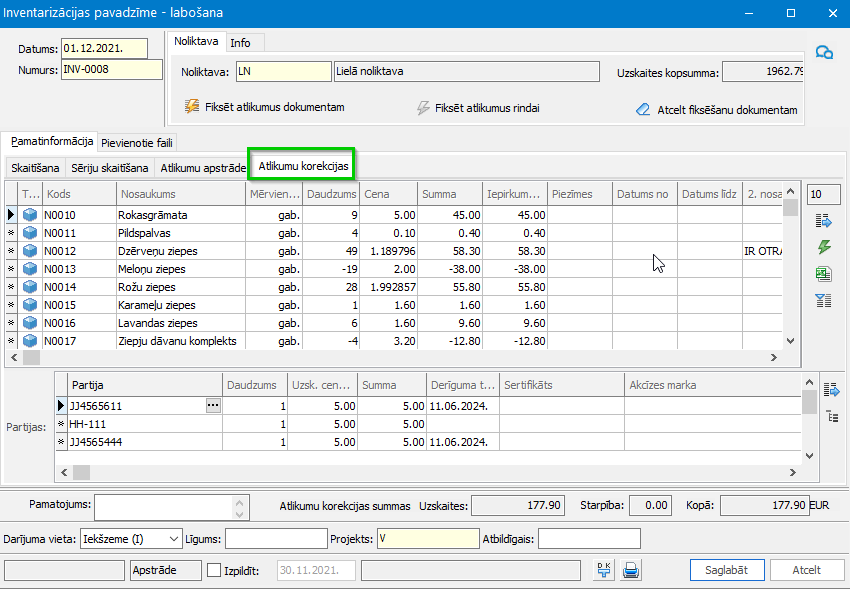The width and height of the screenshot is (850, 589).
Task: Click Atcelt fiksēšanu dokumentam
Action: 716,110
